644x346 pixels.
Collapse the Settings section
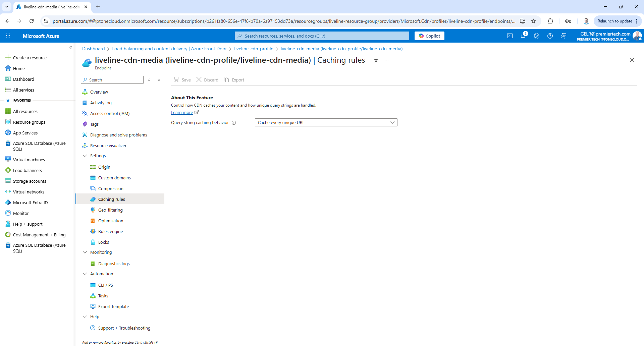tap(85, 156)
